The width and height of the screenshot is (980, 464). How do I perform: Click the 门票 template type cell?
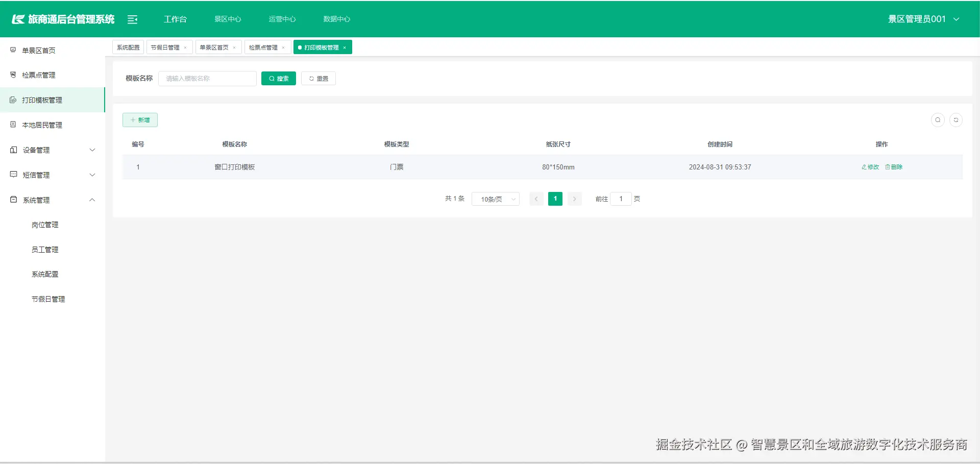point(397,167)
